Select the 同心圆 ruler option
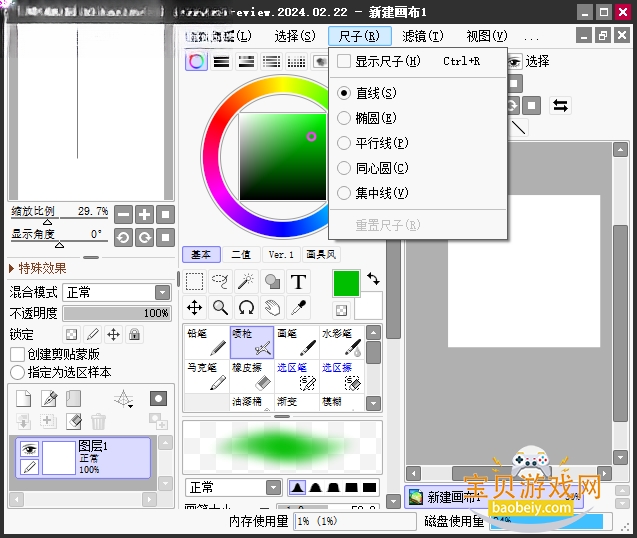 (344, 168)
